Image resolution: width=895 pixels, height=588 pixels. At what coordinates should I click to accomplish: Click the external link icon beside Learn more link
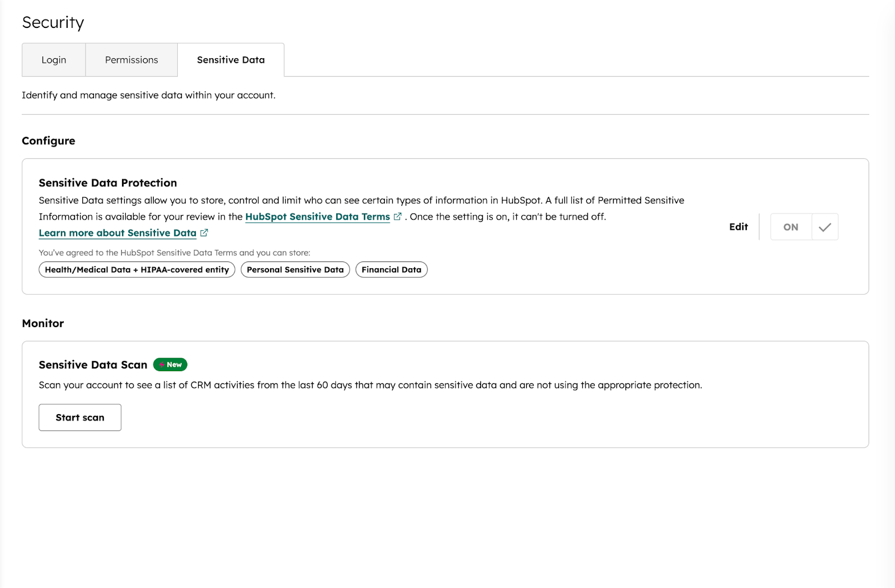(204, 233)
